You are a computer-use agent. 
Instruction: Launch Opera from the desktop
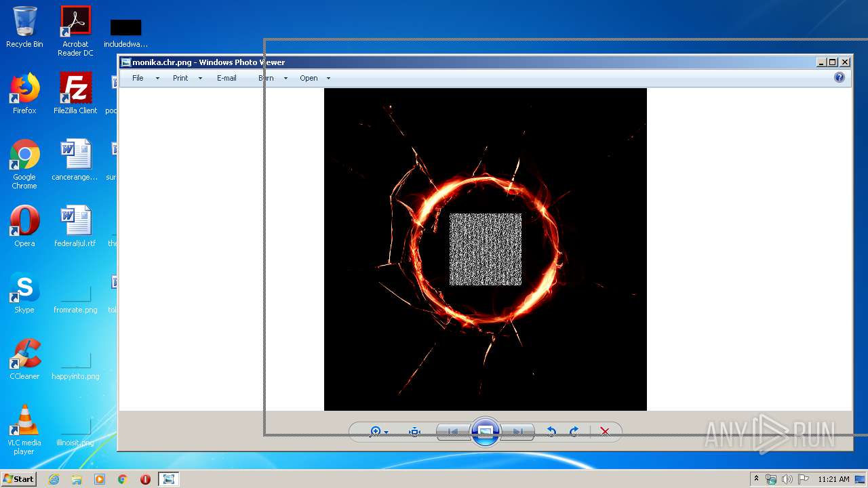tap(24, 226)
